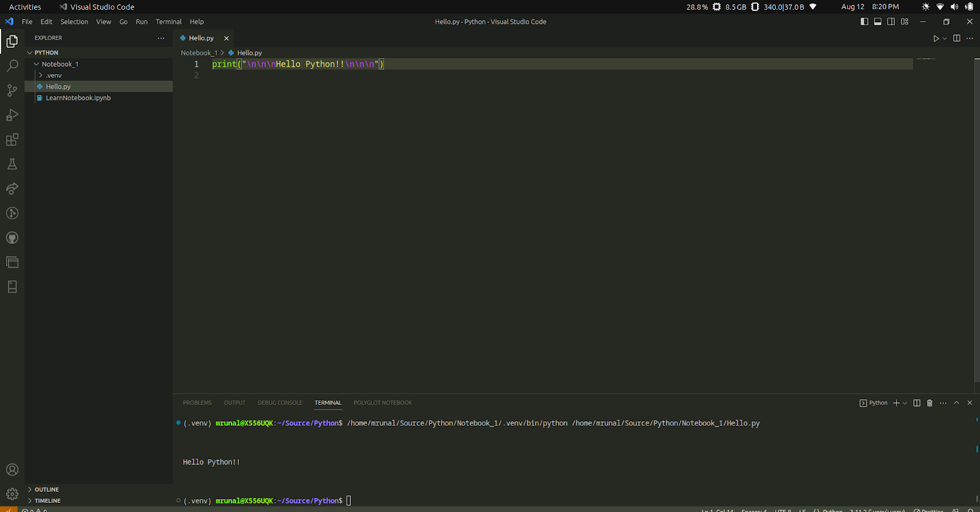Screen dimensions: 980x512
Task: Open the Help menu
Action: [197, 21]
